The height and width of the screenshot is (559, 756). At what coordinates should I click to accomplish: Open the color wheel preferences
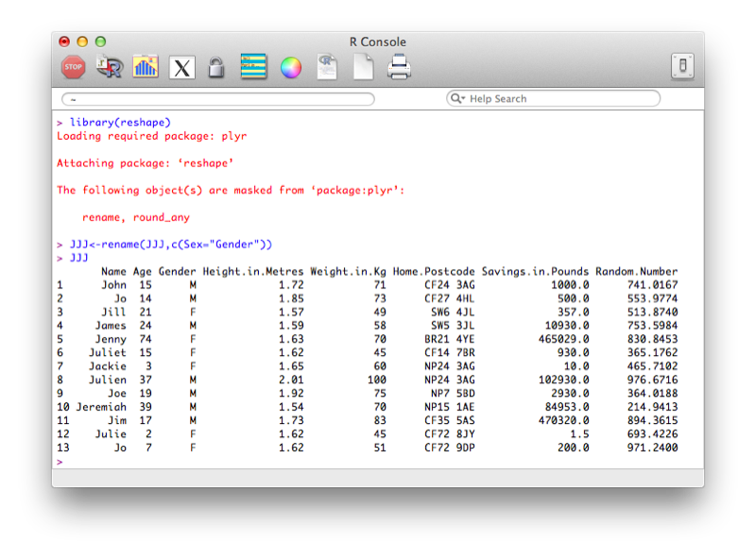[291, 67]
